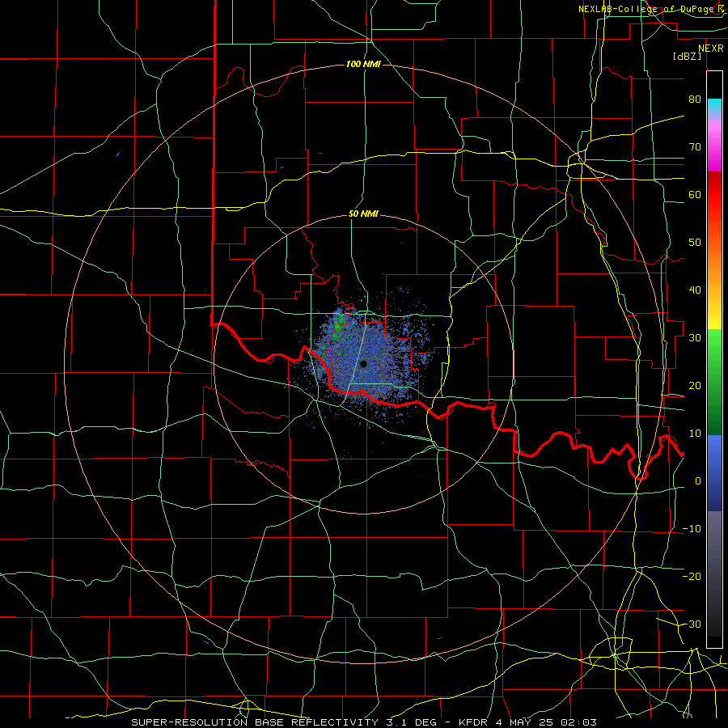The width and height of the screenshot is (728, 728).
Task: Click the 40 value on dBZ scale
Action: [695, 290]
